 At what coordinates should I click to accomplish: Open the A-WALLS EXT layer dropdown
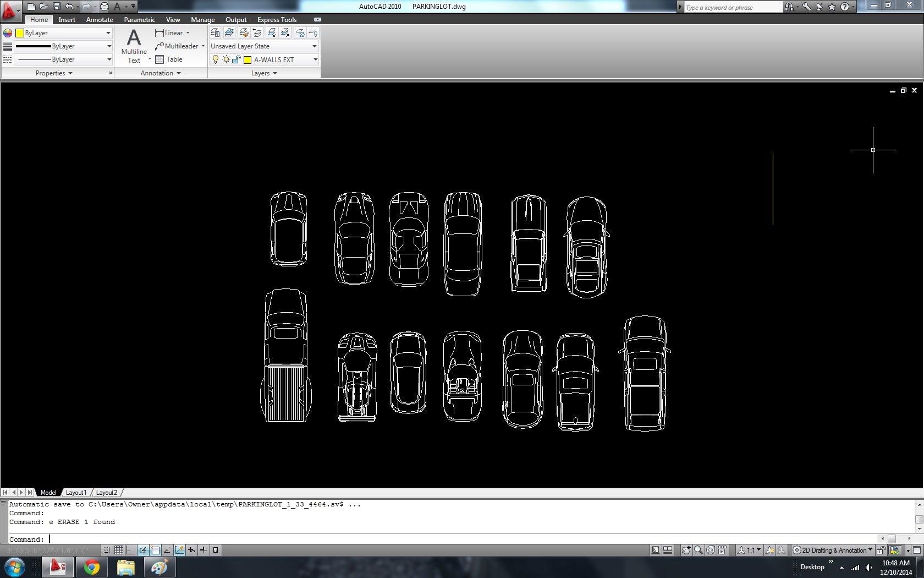[x=264, y=59]
